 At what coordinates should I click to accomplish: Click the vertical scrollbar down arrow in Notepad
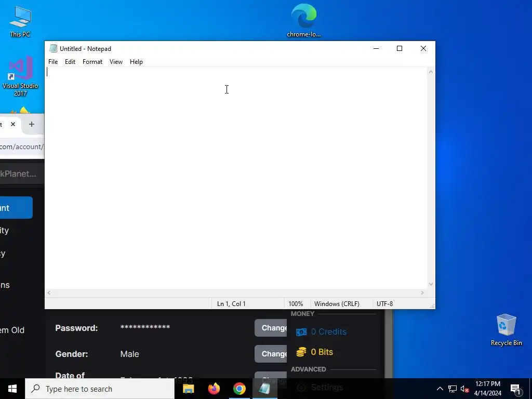[x=431, y=284]
